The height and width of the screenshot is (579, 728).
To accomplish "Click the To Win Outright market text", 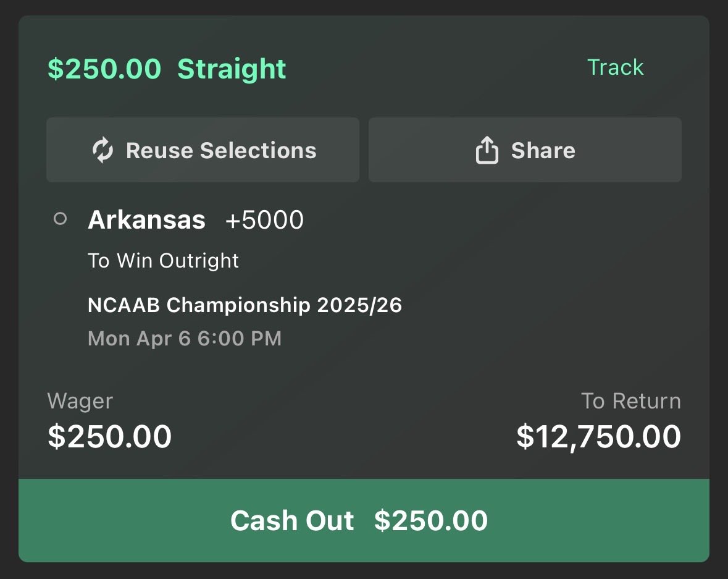I will 163,261.
